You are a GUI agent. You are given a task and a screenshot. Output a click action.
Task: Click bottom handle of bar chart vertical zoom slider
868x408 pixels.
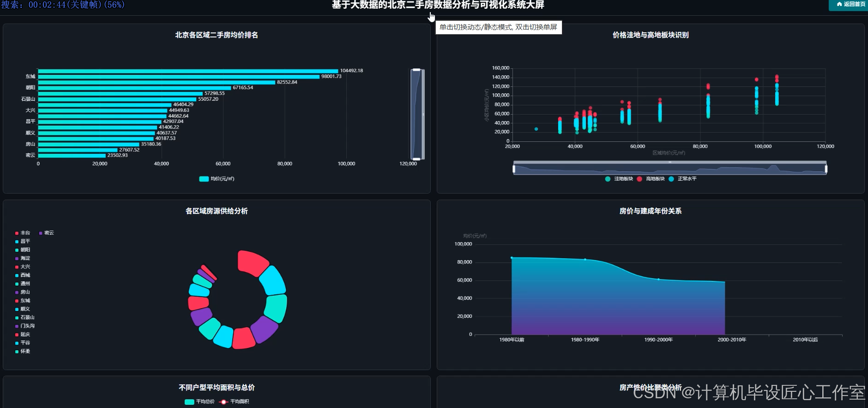tap(416, 159)
